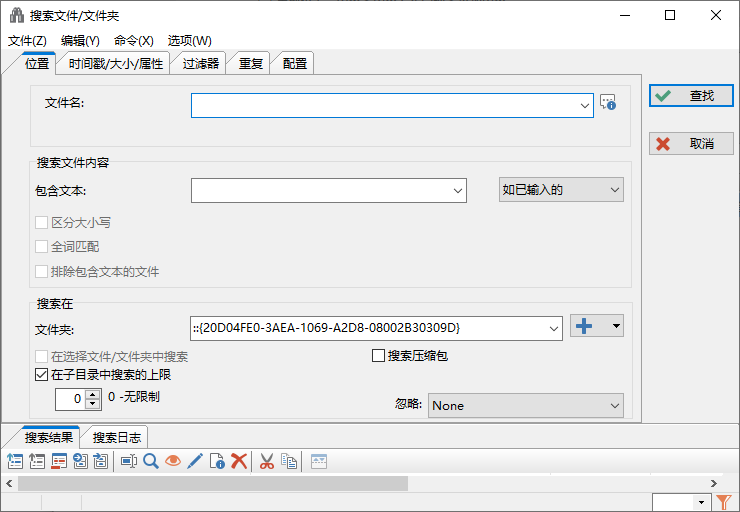The image size is (740, 512).
Task: Expand the 忽略 None dropdown
Action: click(x=526, y=405)
